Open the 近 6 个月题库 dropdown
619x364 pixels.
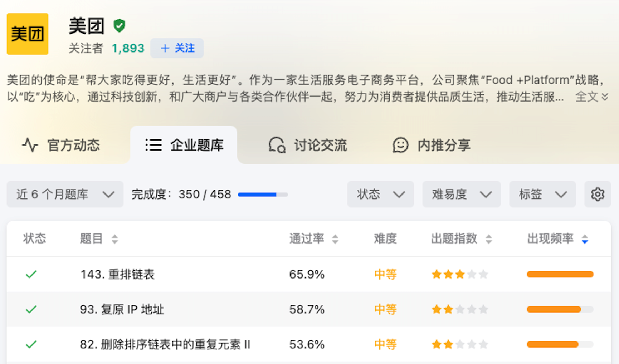(65, 195)
